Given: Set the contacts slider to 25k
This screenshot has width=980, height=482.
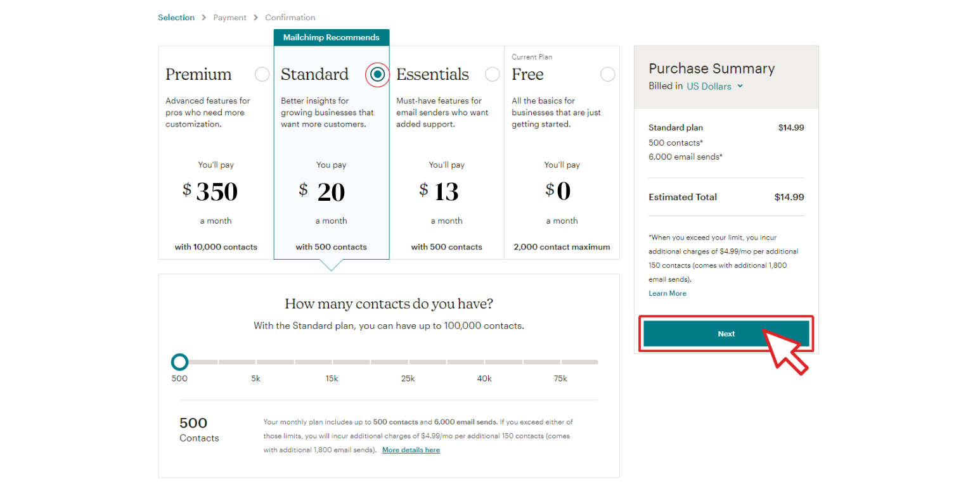Looking at the screenshot, I should [408, 362].
